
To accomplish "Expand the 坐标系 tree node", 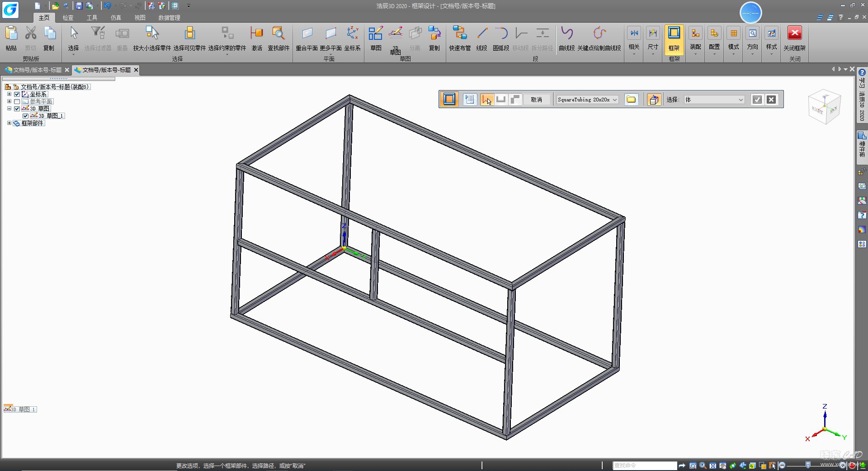I will click(x=9, y=95).
